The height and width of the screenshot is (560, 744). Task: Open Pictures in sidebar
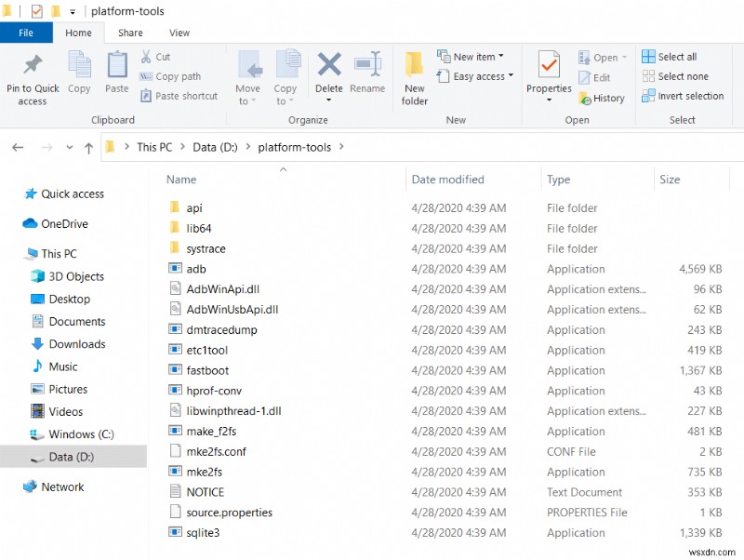60,389
